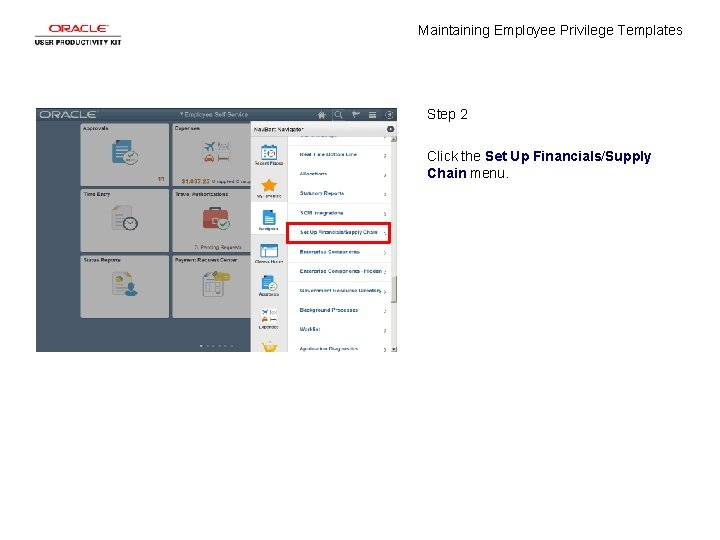Open the search magnifier icon
This screenshot has height=540, width=720.
[x=338, y=115]
